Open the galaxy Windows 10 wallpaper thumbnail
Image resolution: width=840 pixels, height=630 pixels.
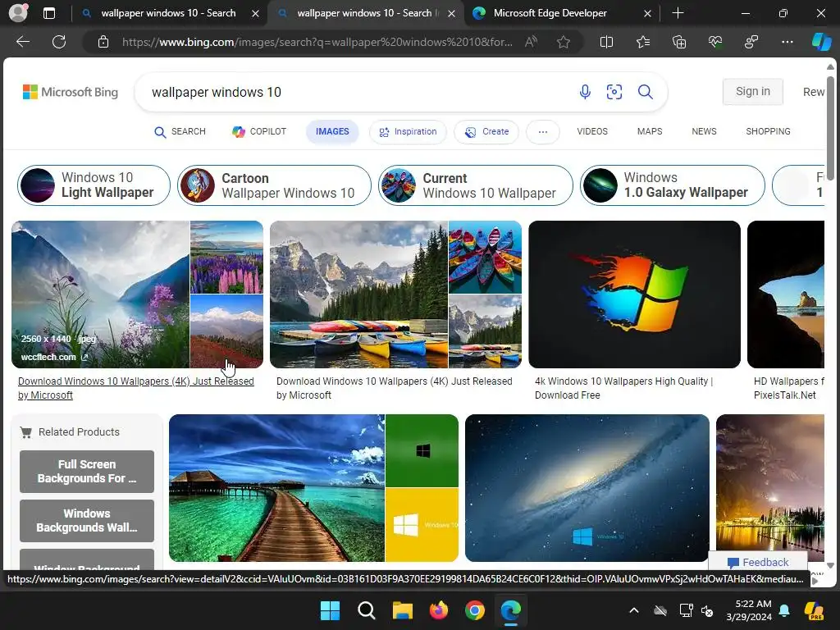[587, 488]
